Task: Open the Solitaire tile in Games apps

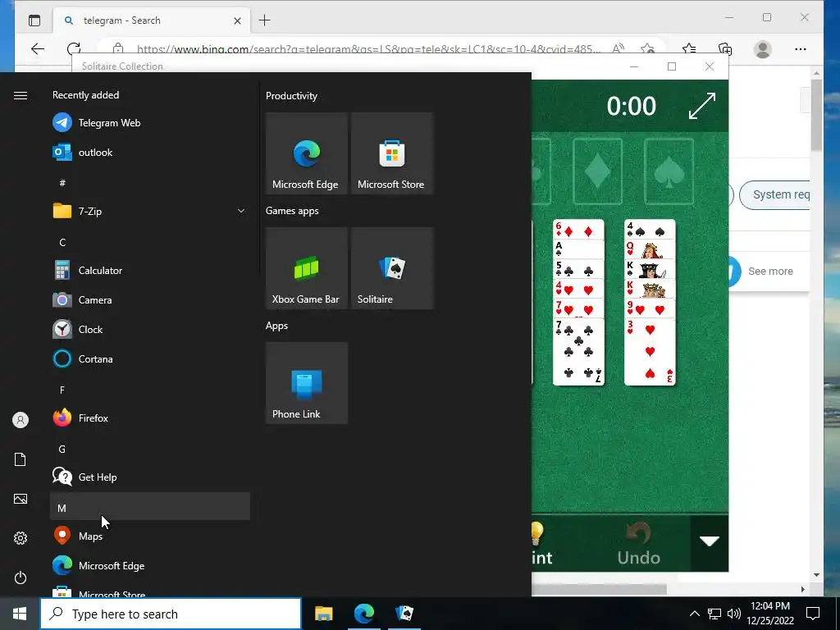Action: [x=392, y=268]
